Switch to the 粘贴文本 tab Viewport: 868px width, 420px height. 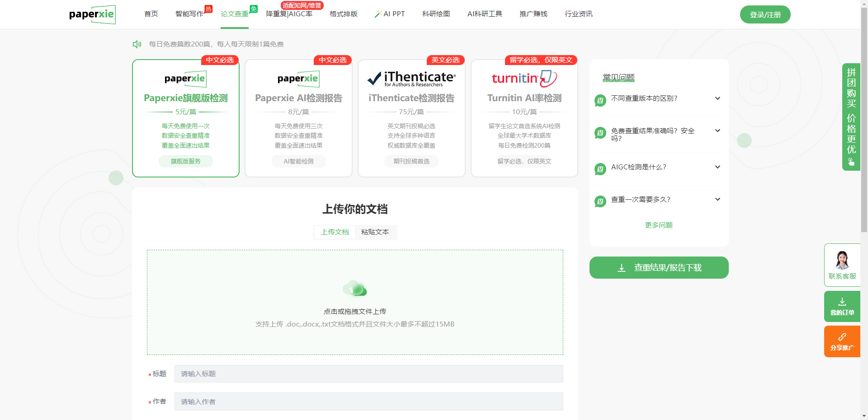pyautogui.click(x=375, y=232)
